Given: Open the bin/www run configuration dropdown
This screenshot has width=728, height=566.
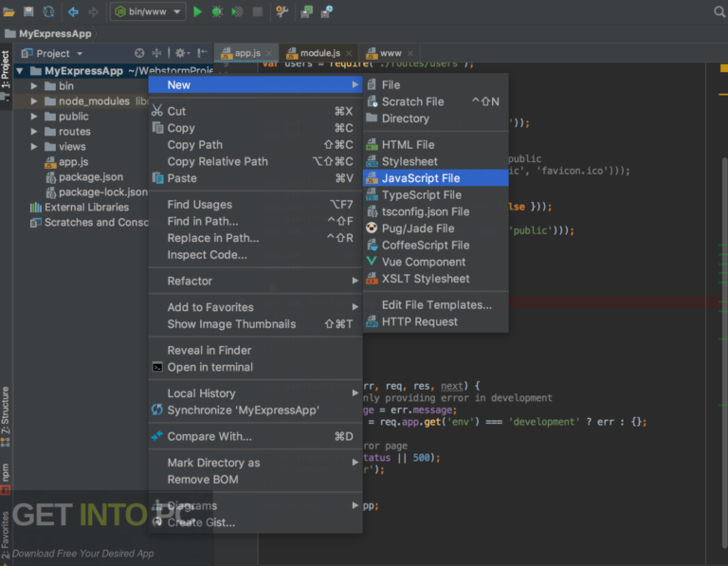Looking at the screenshot, I should click(x=148, y=11).
